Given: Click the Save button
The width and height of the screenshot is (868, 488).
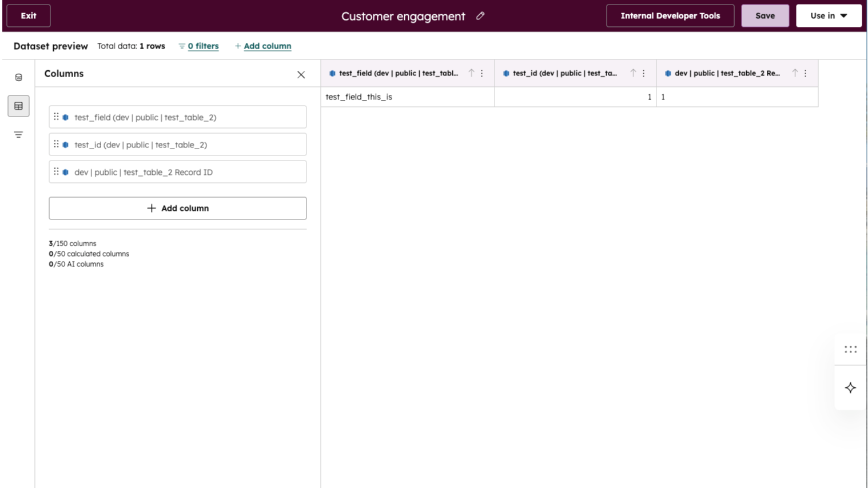Looking at the screenshot, I should pyautogui.click(x=765, y=16).
